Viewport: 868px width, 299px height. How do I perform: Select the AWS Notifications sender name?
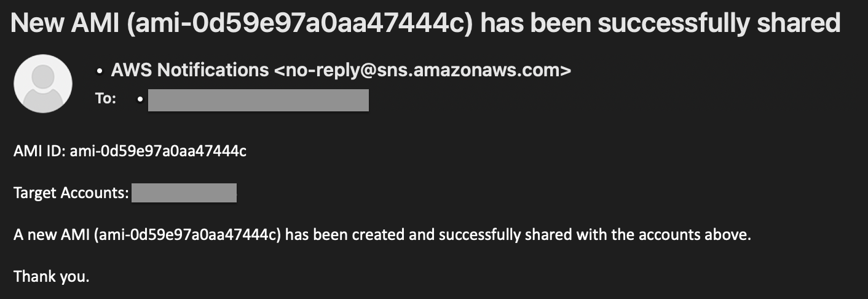[x=190, y=70]
